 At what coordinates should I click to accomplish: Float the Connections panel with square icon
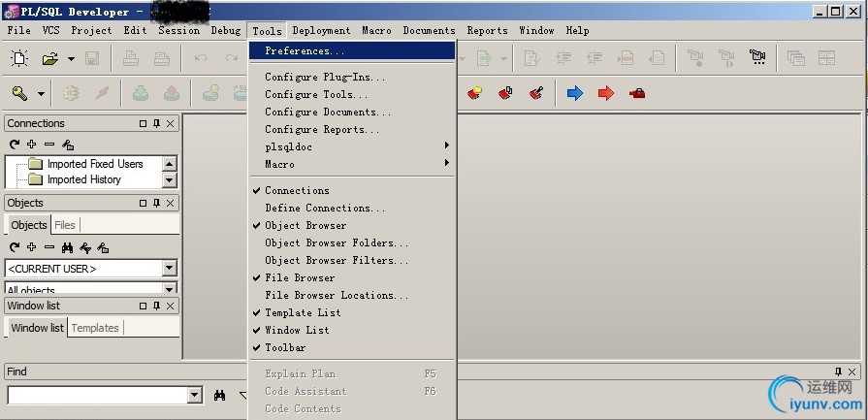click(143, 124)
